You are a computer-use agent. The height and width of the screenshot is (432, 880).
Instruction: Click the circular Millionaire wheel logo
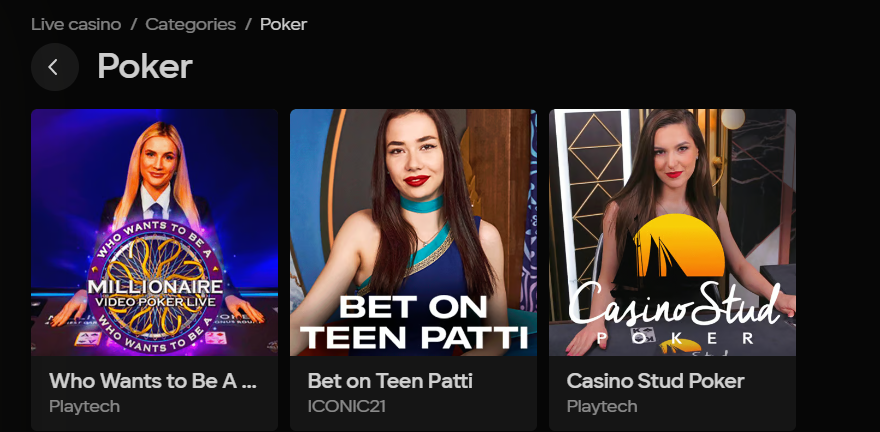[155, 287]
